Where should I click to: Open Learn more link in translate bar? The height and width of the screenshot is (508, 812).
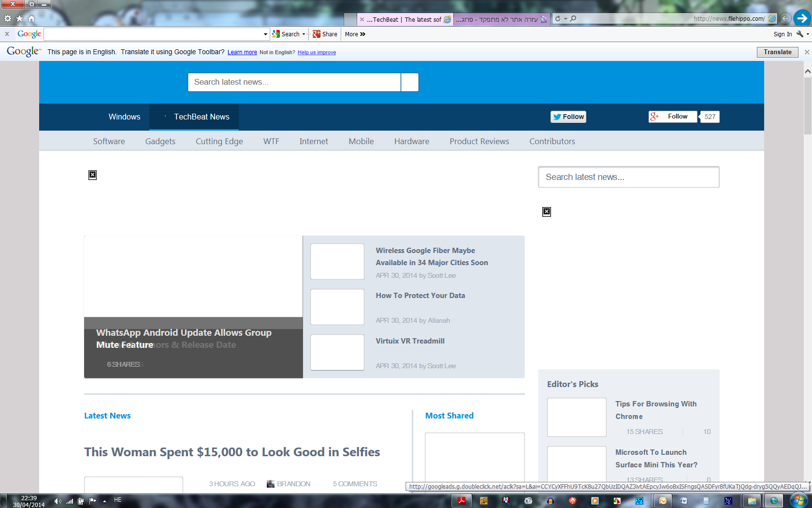(242, 52)
